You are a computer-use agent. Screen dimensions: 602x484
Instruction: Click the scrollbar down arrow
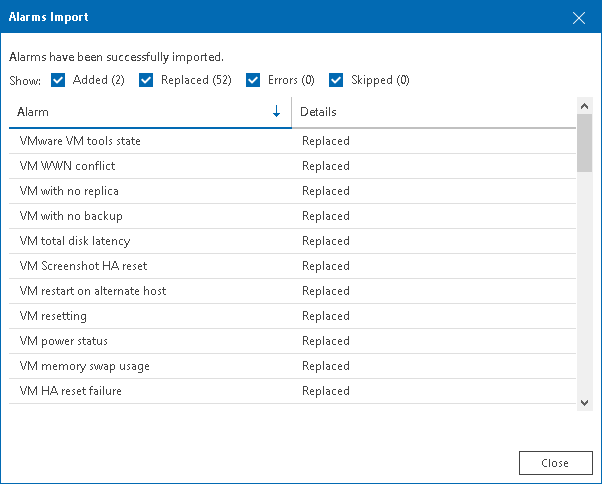tap(584, 403)
